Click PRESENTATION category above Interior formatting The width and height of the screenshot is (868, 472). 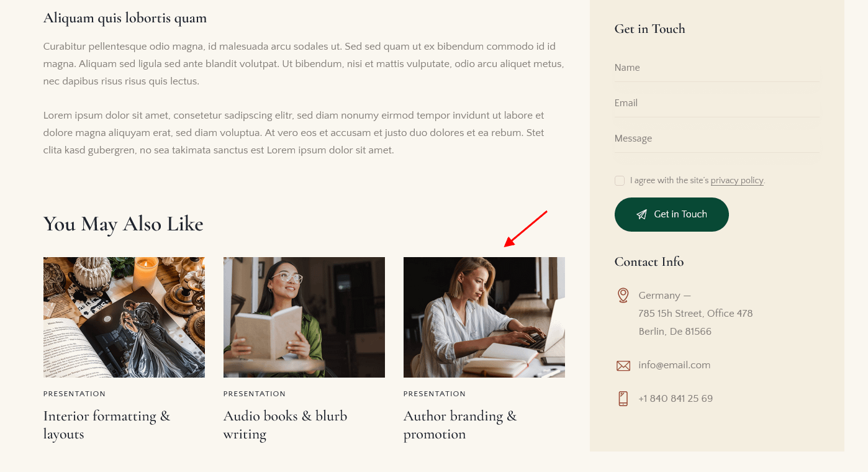pos(75,394)
